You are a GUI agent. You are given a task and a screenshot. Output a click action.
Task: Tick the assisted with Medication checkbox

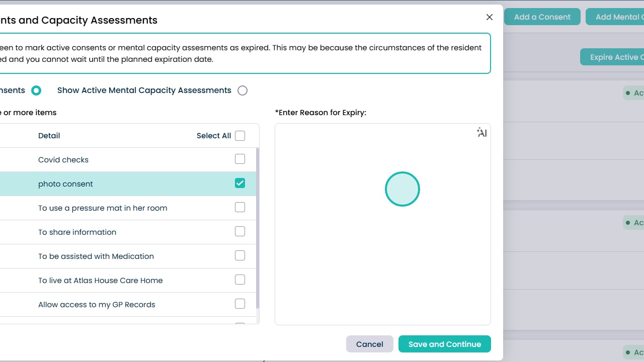240,256
